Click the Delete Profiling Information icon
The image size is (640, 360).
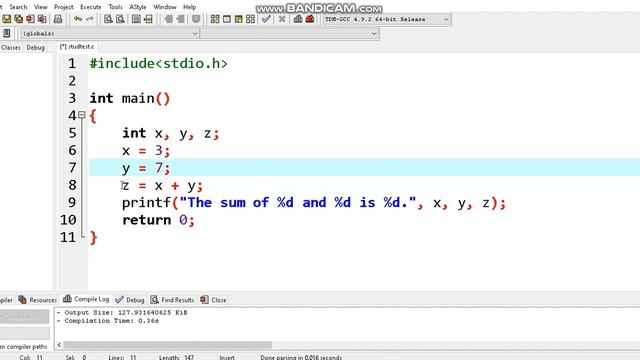pyautogui.click(x=310, y=19)
